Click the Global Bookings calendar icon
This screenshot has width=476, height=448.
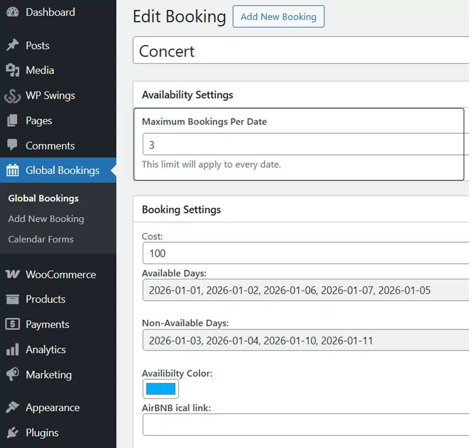tap(13, 170)
